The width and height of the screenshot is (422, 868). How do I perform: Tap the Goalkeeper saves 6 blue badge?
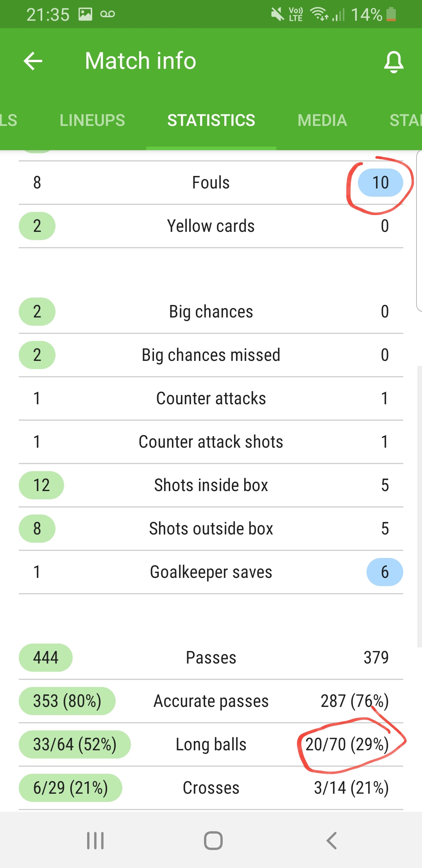385,572
